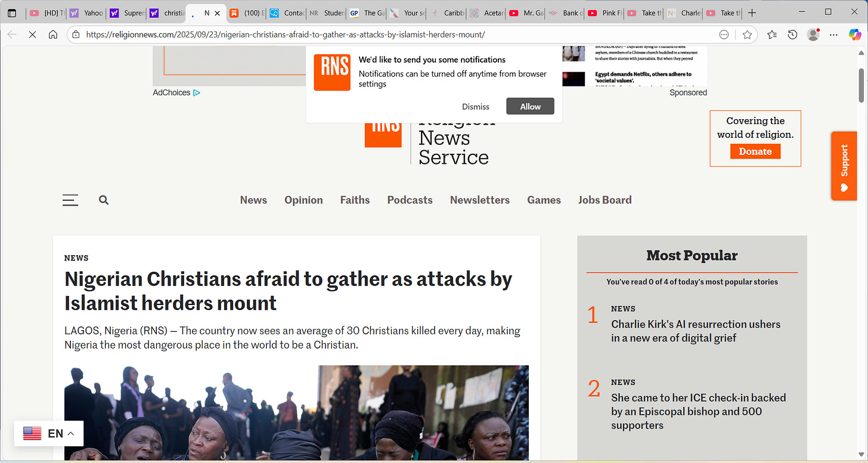Image resolution: width=868 pixels, height=463 pixels.
Task: Click the Nigerian Christians article headline
Action: pyautogui.click(x=288, y=291)
